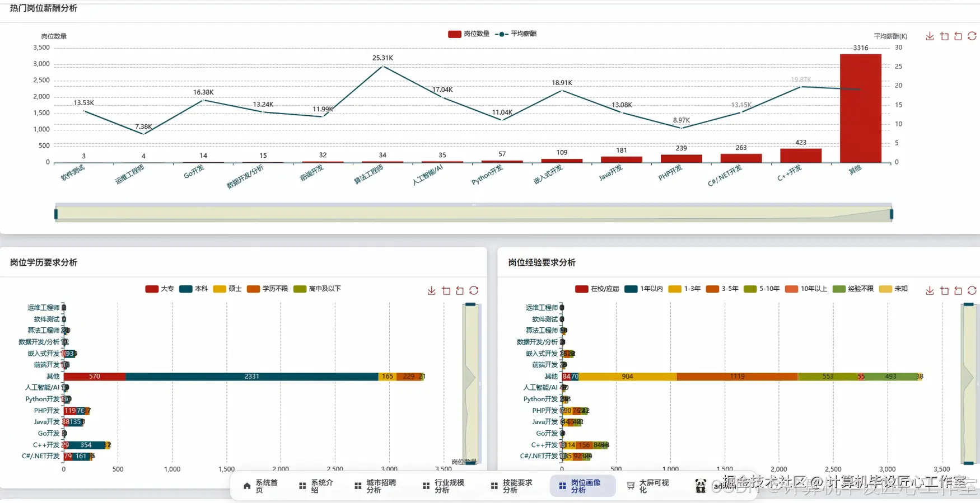Restore the education requirement chart
The width and height of the screenshot is (980, 503).
(x=474, y=290)
